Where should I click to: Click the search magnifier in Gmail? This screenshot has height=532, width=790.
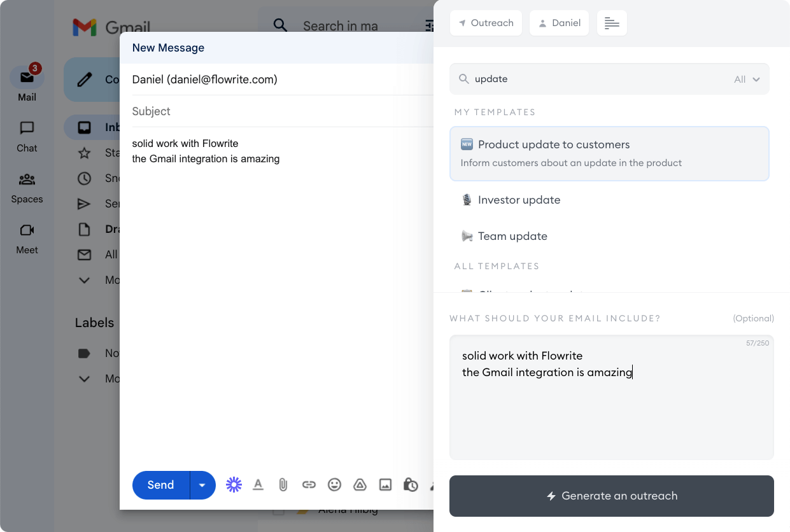coord(280,25)
